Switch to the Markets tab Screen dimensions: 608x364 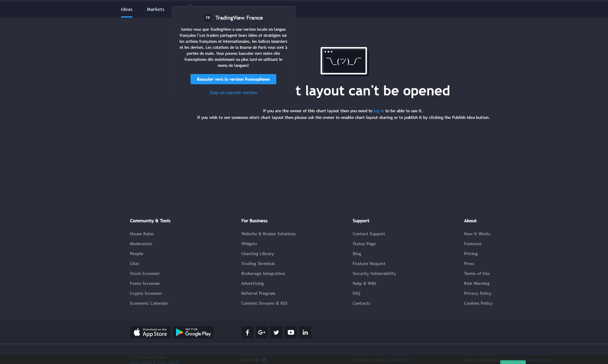point(155,9)
